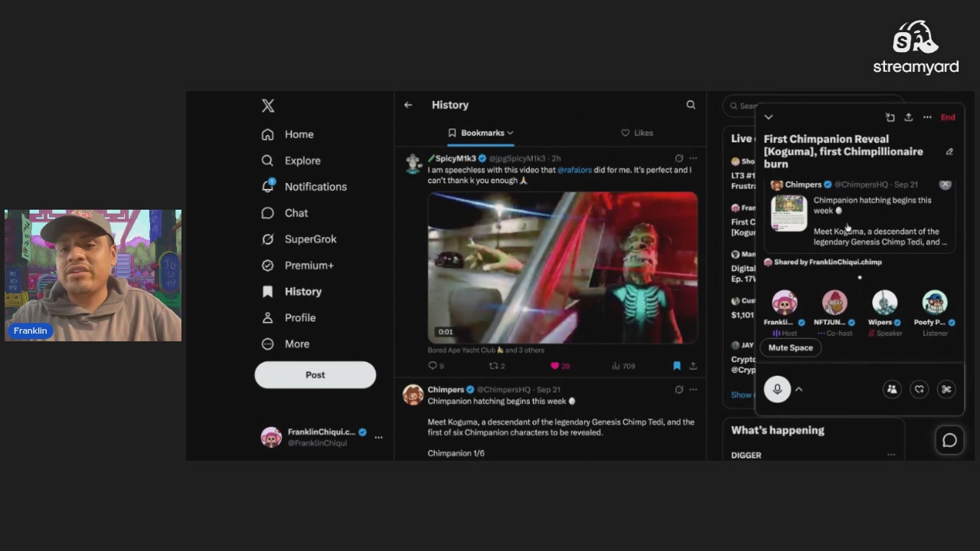Click the Post button

click(315, 375)
